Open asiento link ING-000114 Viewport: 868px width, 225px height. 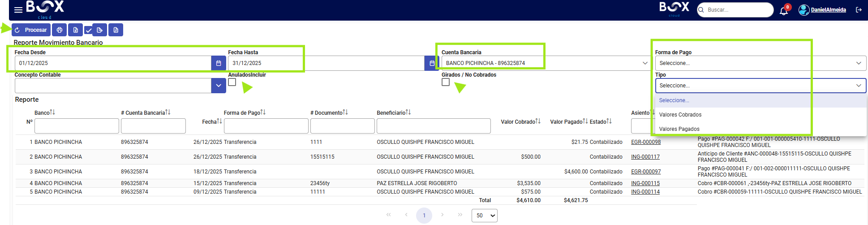tap(645, 192)
